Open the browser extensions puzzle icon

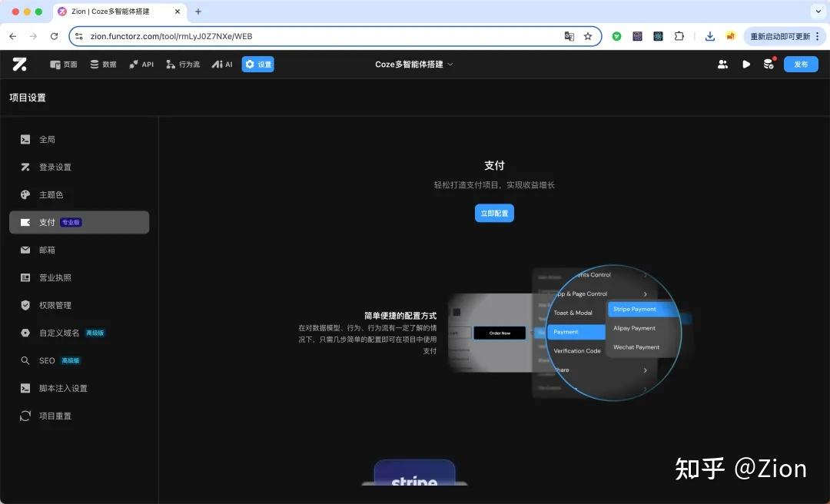[679, 36]
